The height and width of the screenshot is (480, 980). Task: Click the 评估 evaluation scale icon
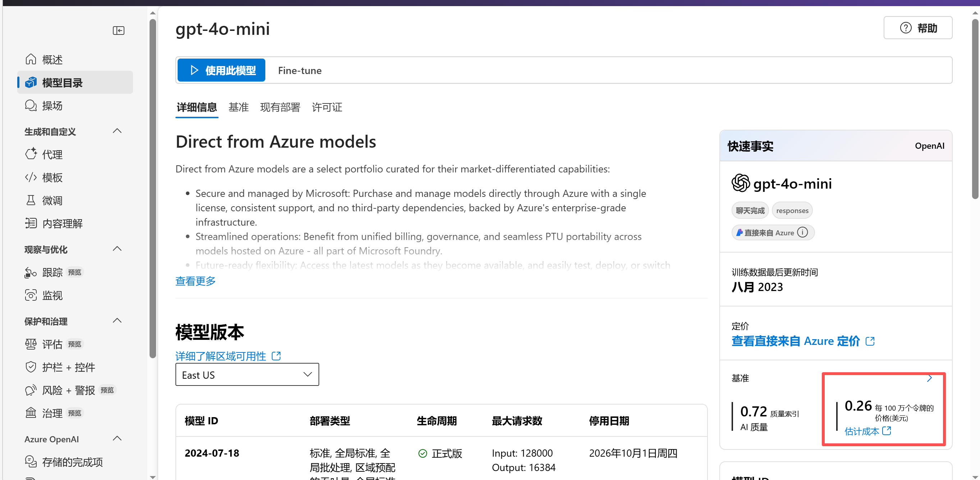(31, 344)
